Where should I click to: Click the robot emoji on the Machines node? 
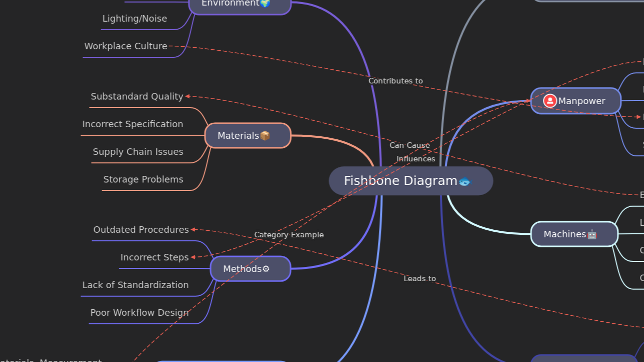[592, 234]
